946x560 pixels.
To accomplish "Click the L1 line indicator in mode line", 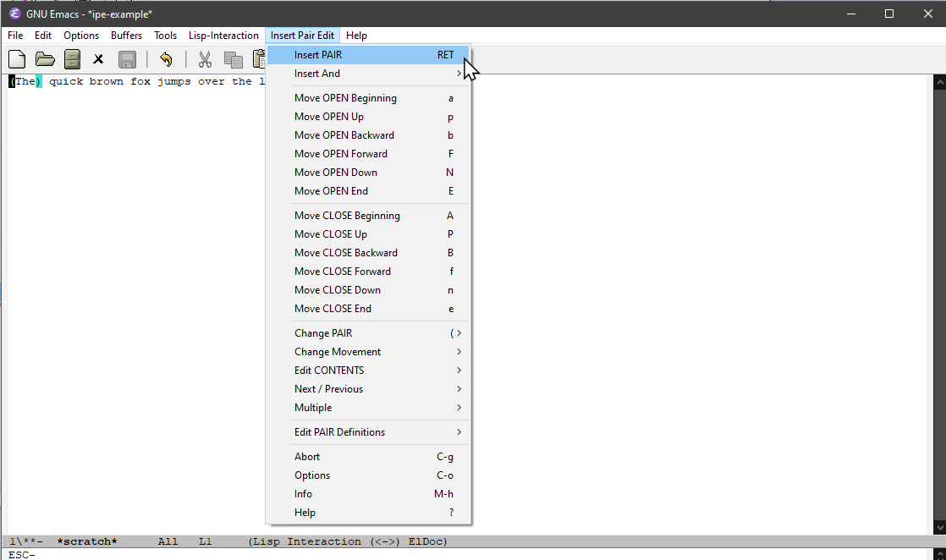I will tap(206, 542).
